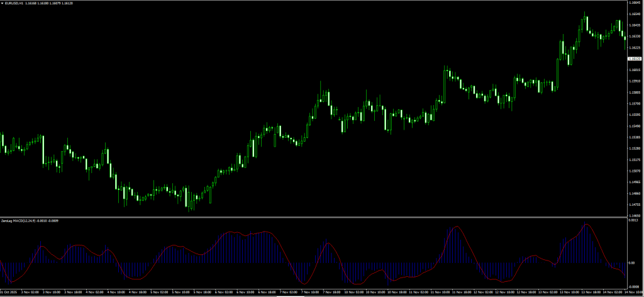The width and height of the screenshot is (644, 297).
Task: Click the current price marker 1.16120
Action: coord(634,59)
